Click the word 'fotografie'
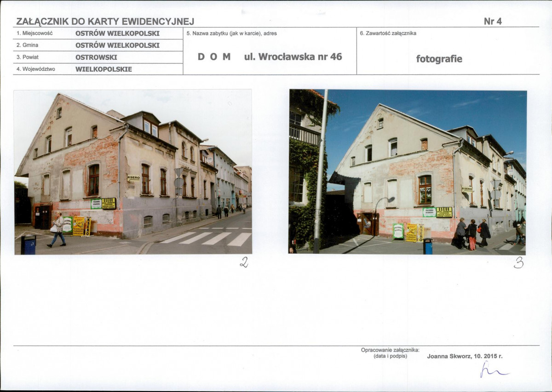 point(439,59)
